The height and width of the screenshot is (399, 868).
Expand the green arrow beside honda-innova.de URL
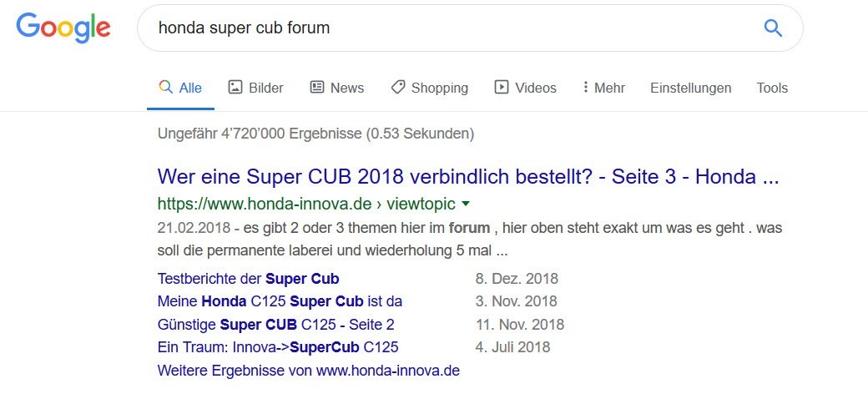pyautogui.click(x=466, y=203)
